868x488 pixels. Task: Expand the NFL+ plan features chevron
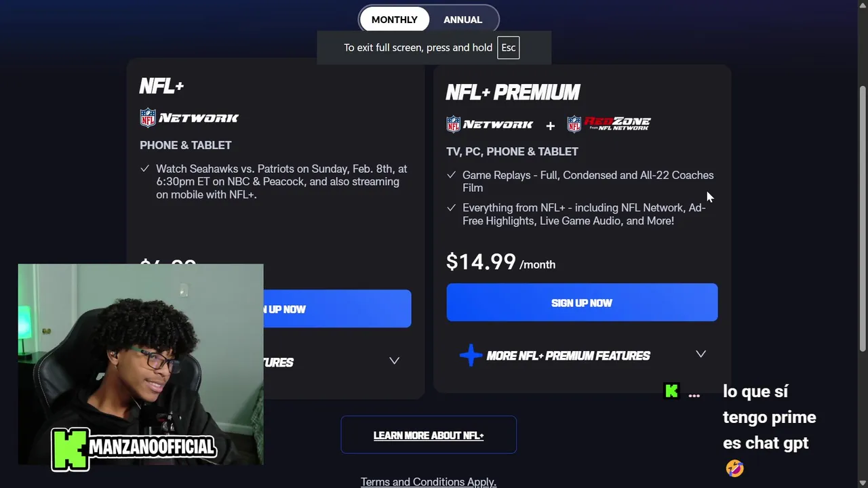click(394, 361)
